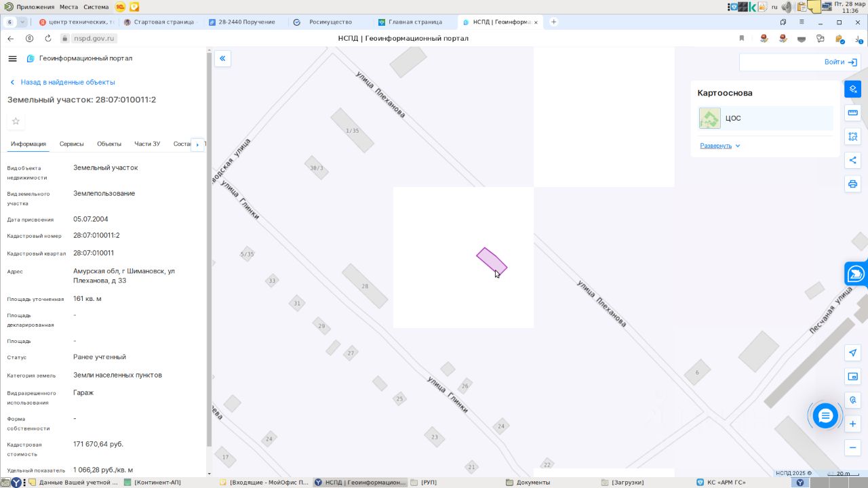
Task: Open the hamburger menu of Геоинформационный портал
Action: 12,58
